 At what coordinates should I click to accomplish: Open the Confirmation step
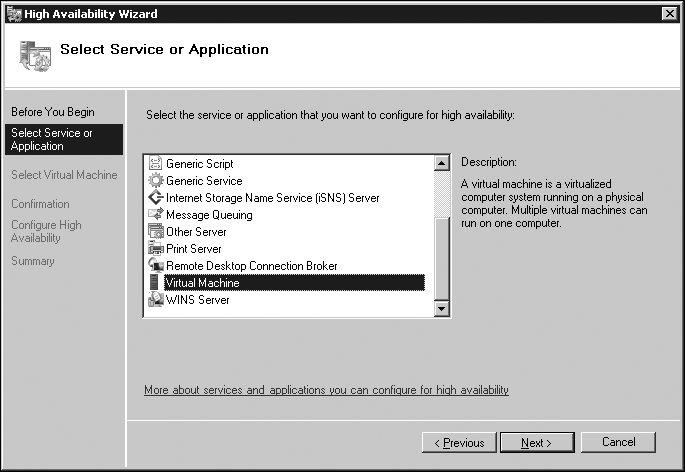40,204
